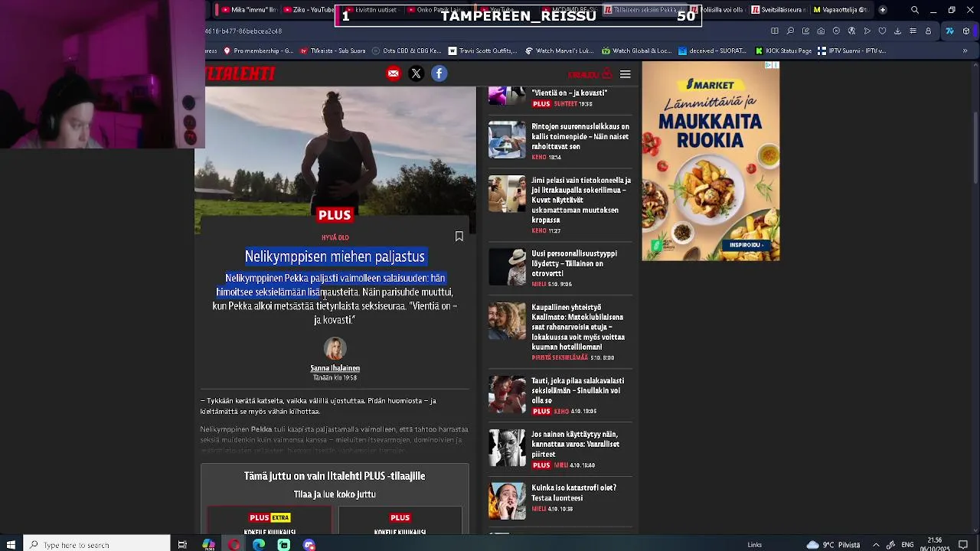Open author Sanna Ihalainen's profile link

[335, 368]
